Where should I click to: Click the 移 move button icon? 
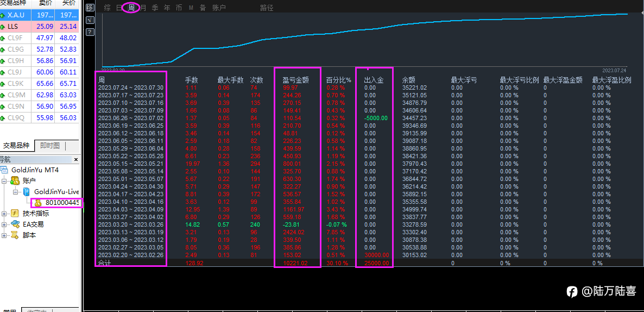(90, 8)
